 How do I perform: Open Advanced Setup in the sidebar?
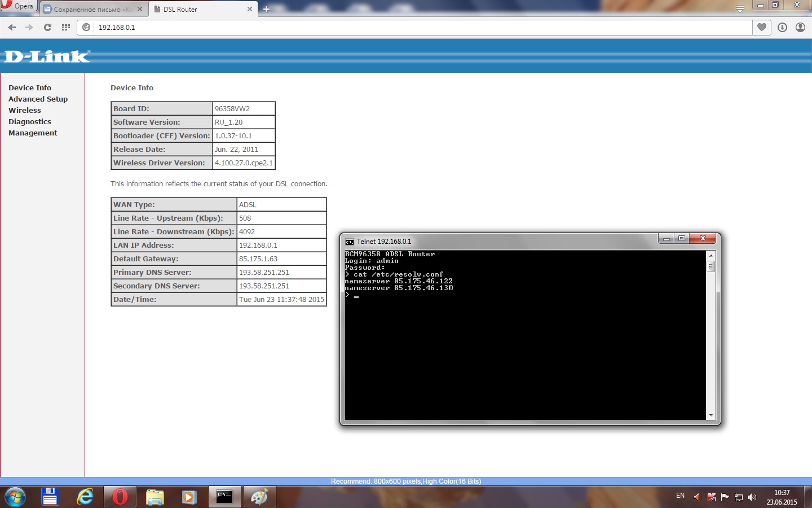click(38, 99)
